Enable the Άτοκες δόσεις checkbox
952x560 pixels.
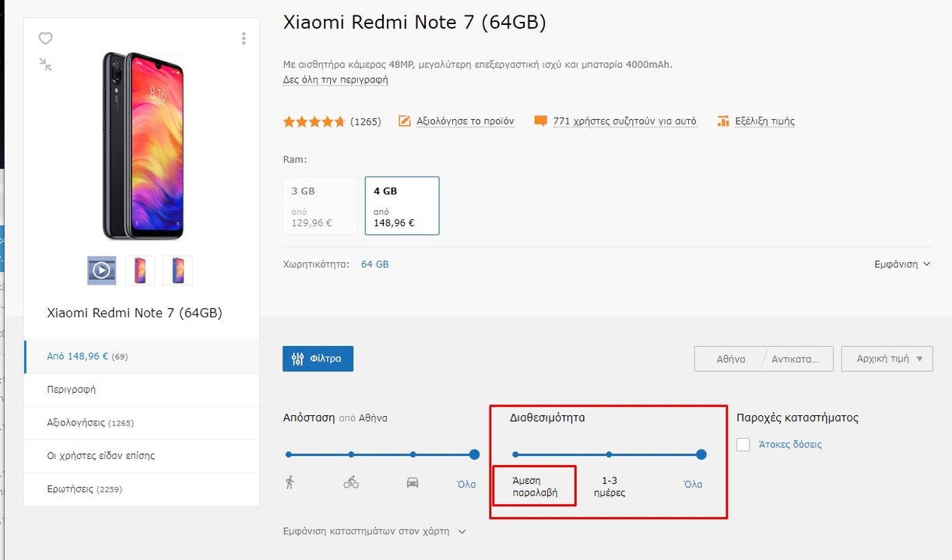(x=743, y=444)
